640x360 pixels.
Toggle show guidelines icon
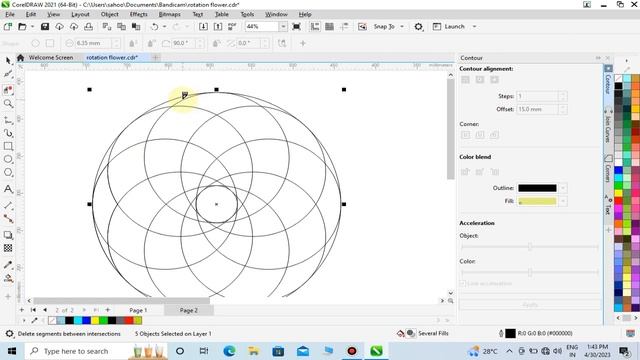(344, 27)
